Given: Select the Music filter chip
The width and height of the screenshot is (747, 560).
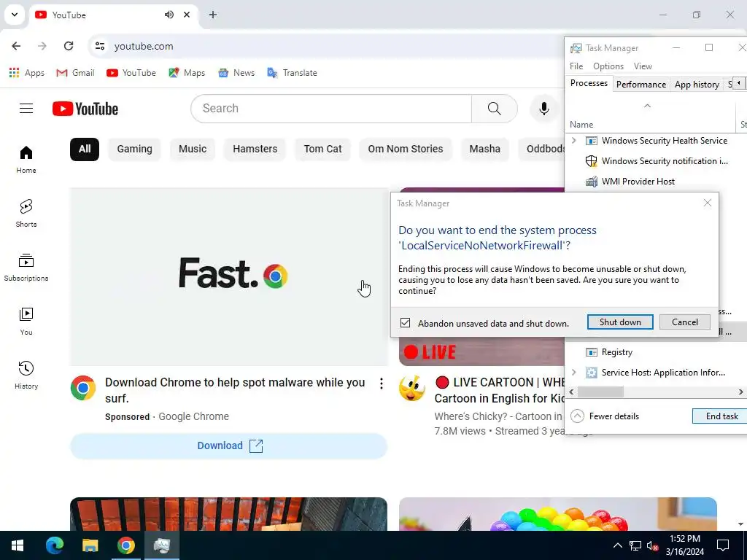Looking at the screenshot, I should [x=193, y=149].
